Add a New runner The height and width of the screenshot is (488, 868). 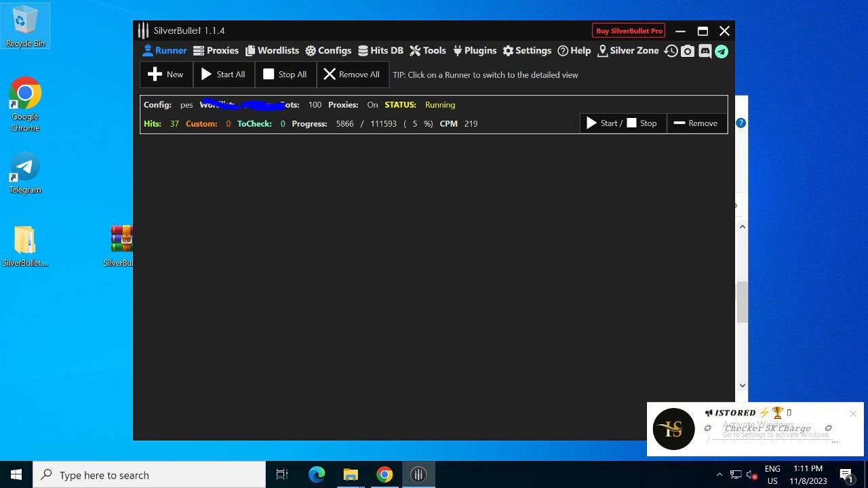(x=166, y=75)
